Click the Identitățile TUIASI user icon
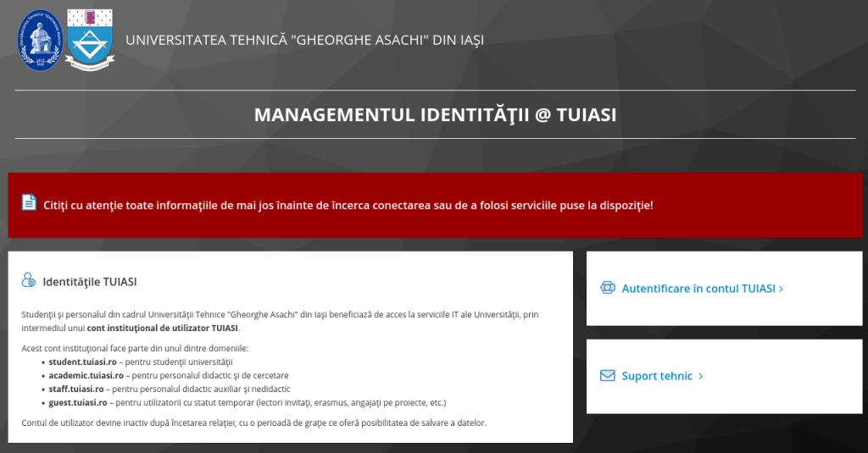 29,281
